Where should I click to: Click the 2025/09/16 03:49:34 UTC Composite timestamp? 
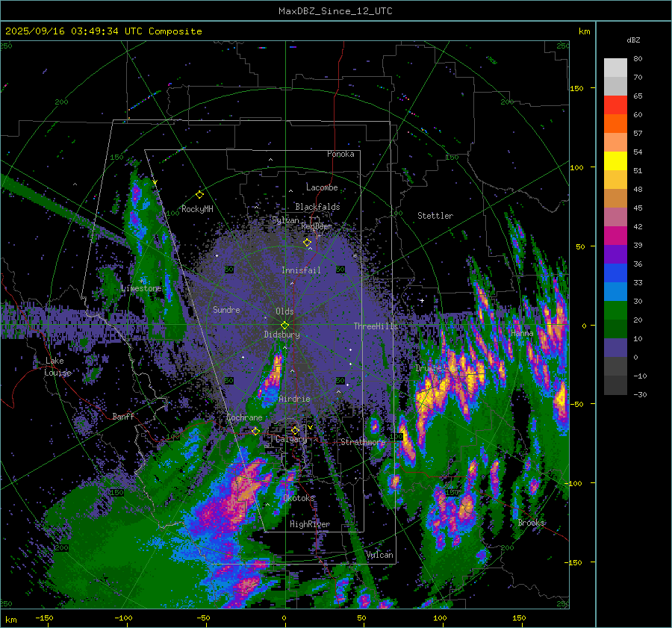point(103,31)
